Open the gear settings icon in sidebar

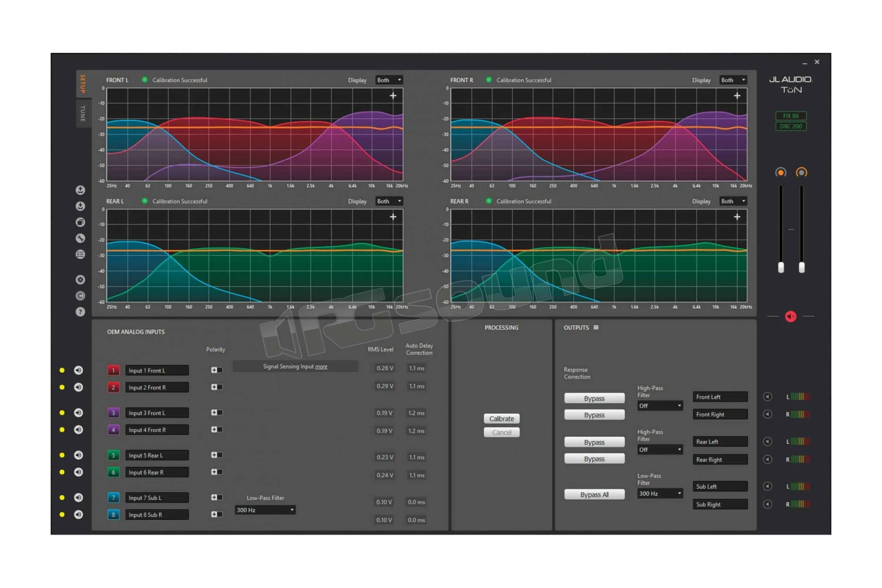coord(81,280)
